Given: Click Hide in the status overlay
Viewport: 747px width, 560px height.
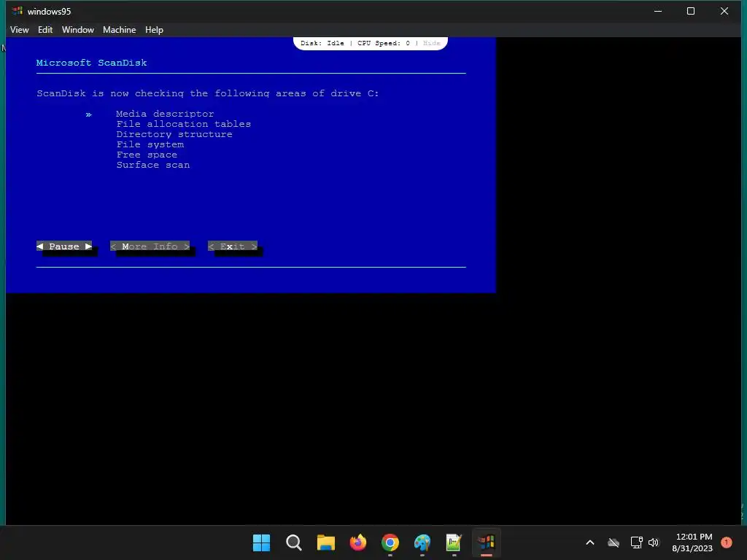Looking at the screenshot, I should point(432,43).
